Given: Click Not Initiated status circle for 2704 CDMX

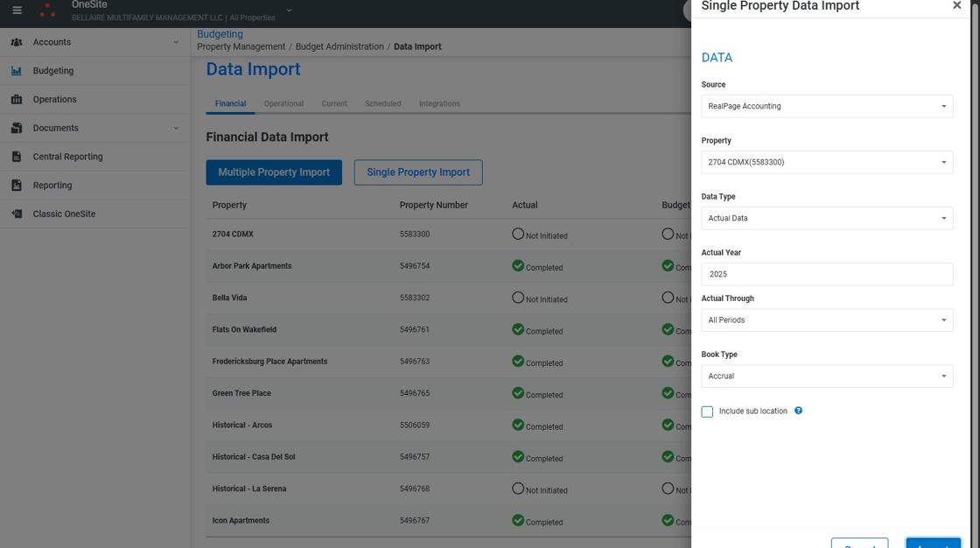Looking at the screenshot, I should 518,234.
